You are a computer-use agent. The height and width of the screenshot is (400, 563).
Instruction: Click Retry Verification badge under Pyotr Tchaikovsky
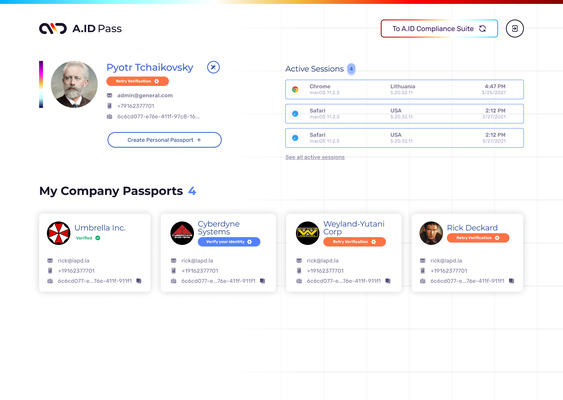(x=138, y=81)
